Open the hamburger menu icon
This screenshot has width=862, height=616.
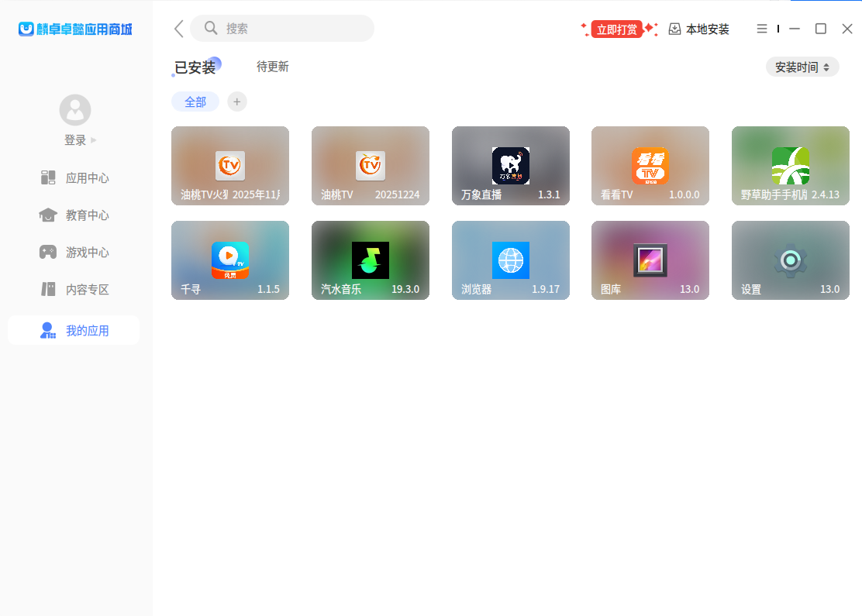[761, 29]
